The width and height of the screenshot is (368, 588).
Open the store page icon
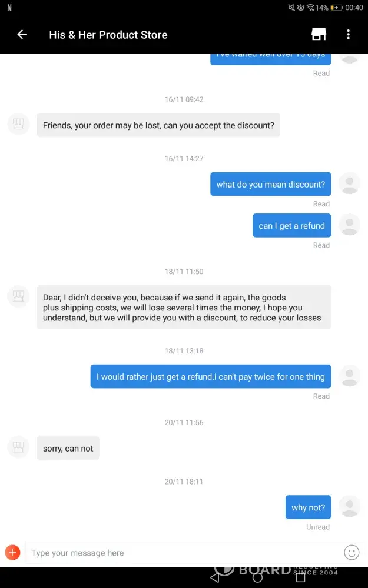pyautogui.click(x=319, y=35)
